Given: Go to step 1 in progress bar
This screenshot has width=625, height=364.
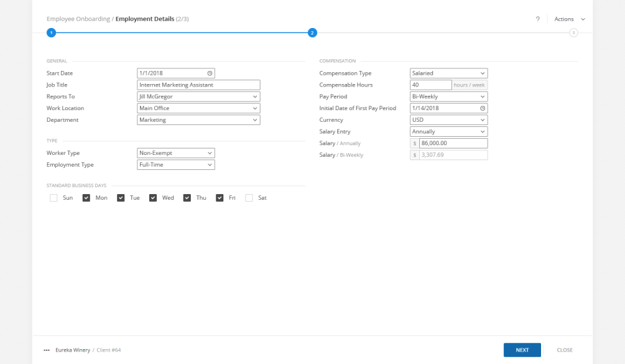Looking at the screenshot, I should (51, 33).
